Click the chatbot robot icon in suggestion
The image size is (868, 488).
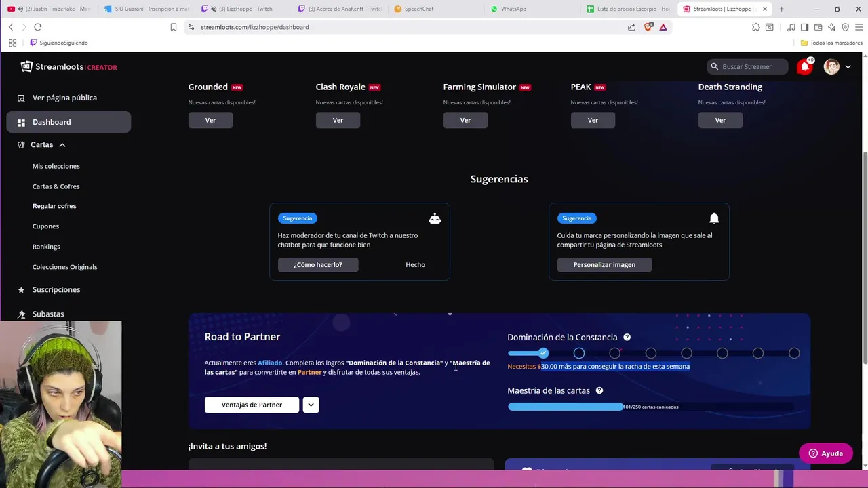[435, 218]
